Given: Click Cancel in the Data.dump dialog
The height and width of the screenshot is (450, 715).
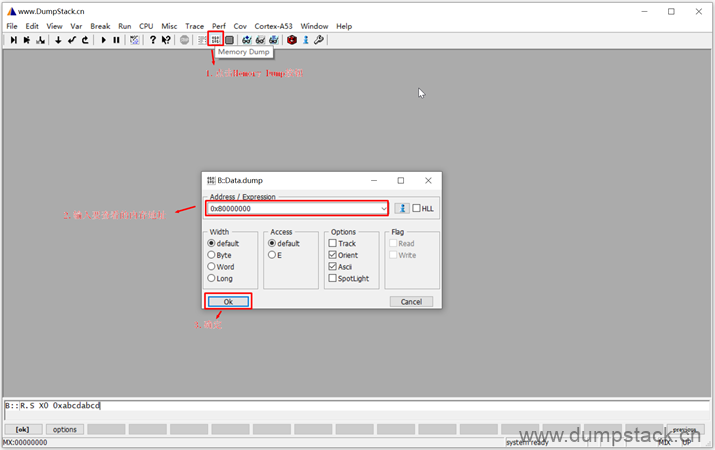Looking at the screenshot, I should [411, 301].
